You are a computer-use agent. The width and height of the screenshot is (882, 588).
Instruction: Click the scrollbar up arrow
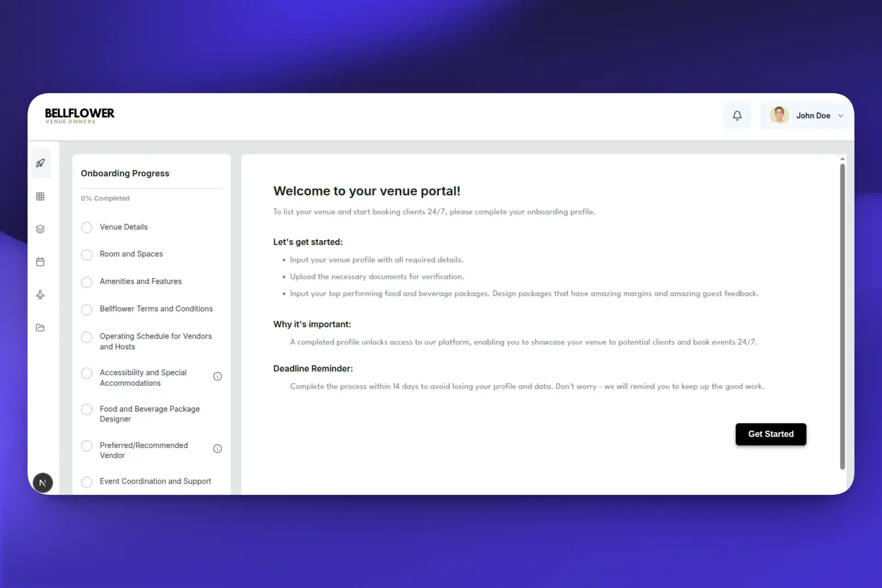pos(842,159)
